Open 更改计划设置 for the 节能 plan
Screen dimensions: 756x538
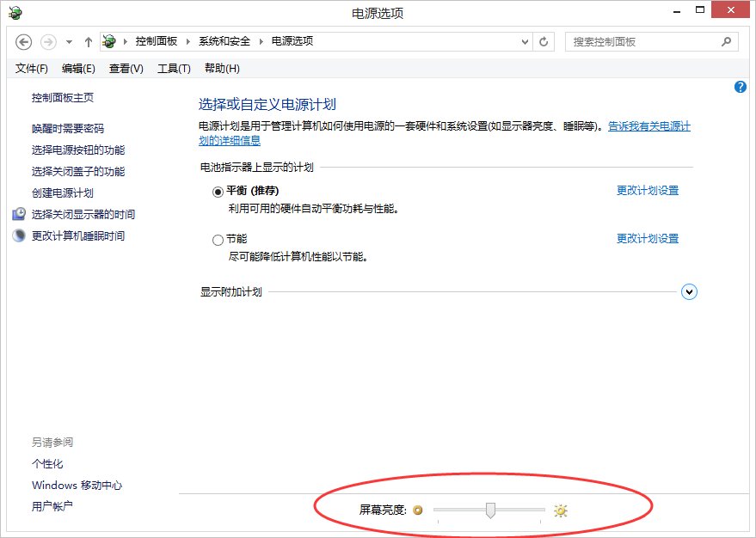click(x=648, y=238)
